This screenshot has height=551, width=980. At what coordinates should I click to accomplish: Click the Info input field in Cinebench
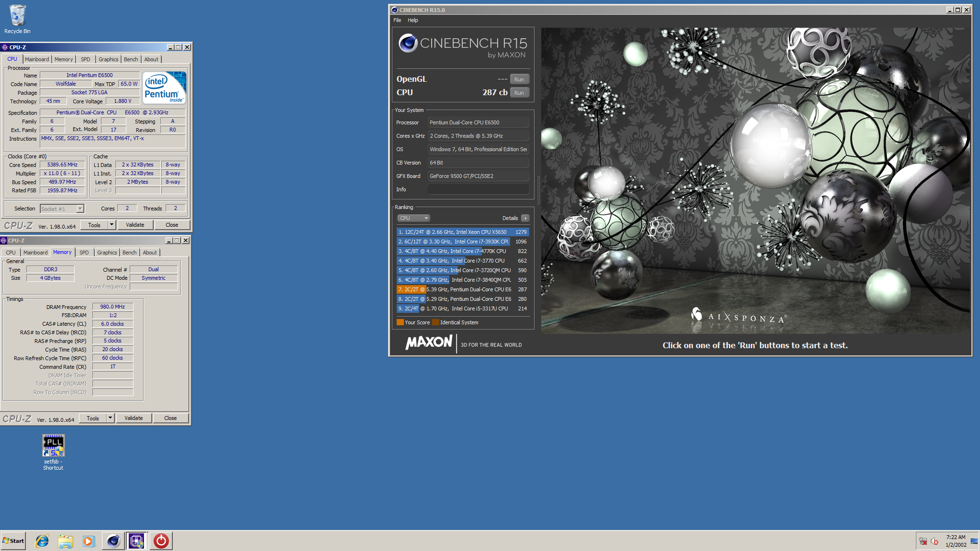[478, 189]
